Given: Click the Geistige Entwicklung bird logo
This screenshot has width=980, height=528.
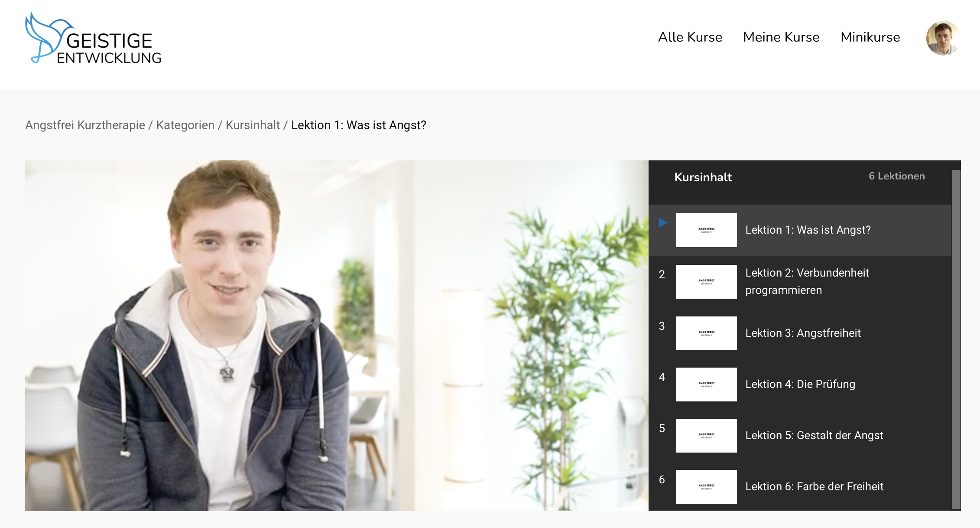Looking at the screenshot, I should point(93,39).
